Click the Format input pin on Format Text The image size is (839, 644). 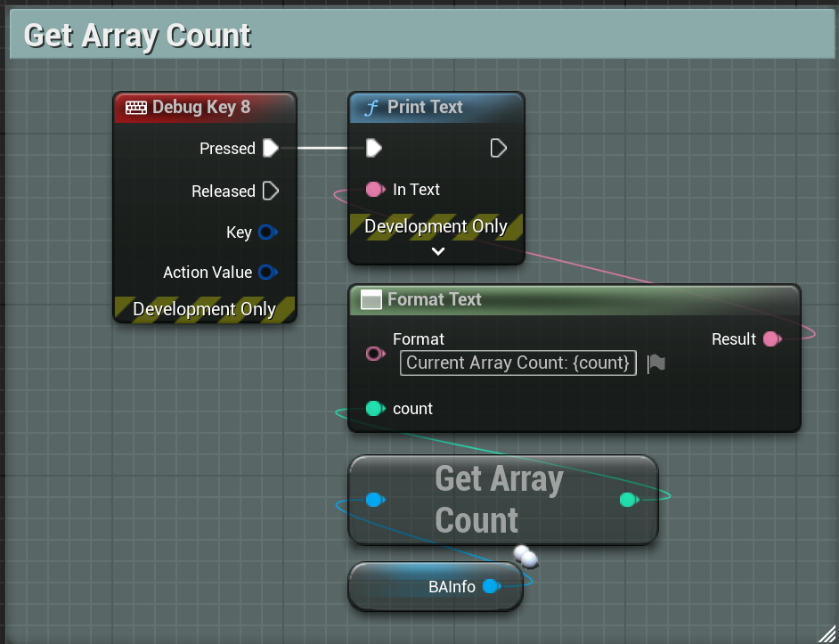click(375, 354)
